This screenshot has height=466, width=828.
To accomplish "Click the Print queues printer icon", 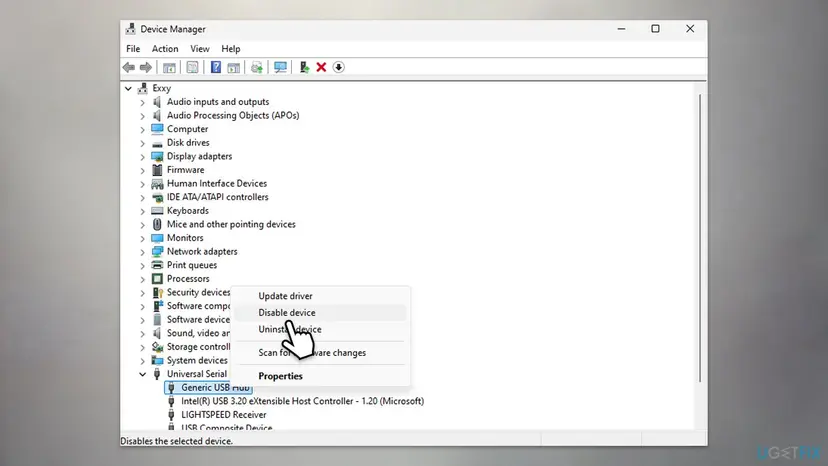I will coord(157,265).
